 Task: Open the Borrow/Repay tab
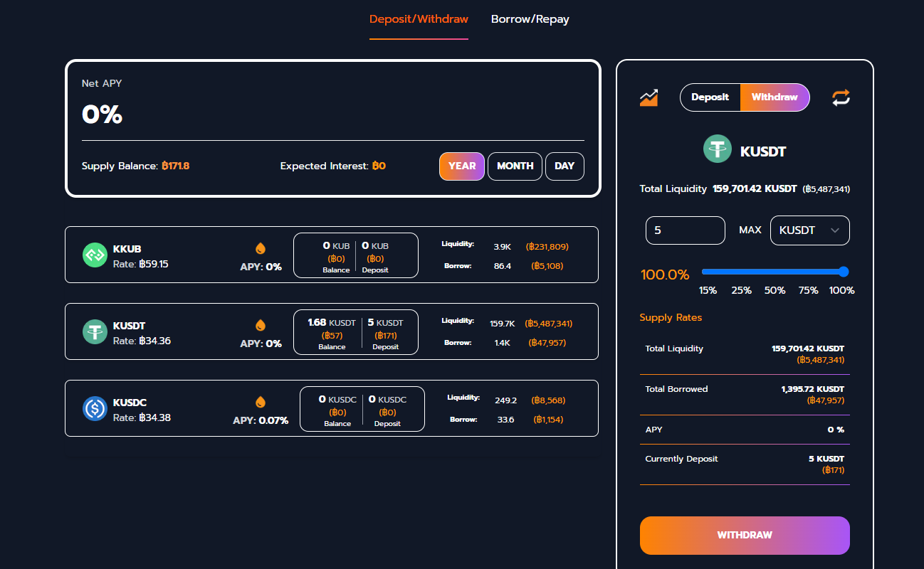tap(530, 19)
